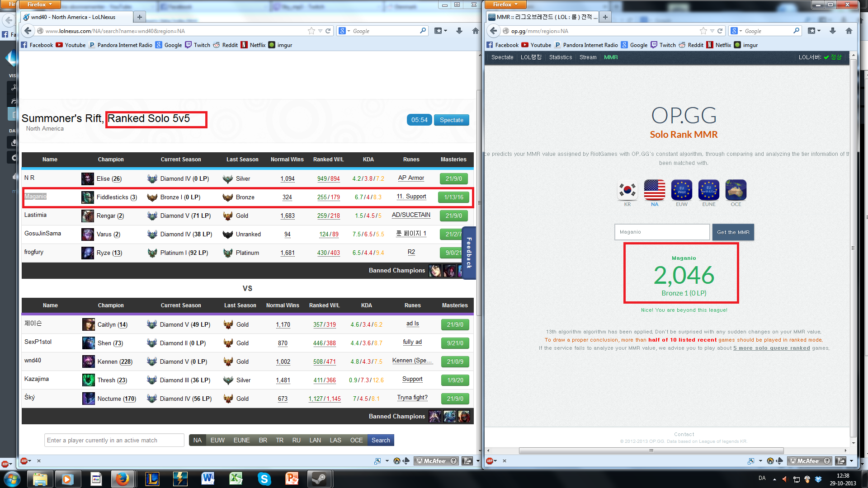Reload page in right Firefox window
Image resolution: width=868 pixels, height=488 pixels.
click(x=720, y=31)
